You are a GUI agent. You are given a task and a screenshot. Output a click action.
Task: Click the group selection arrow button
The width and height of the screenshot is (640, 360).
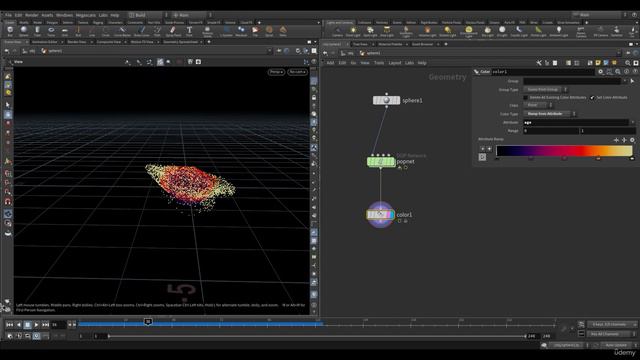[632, 81]
